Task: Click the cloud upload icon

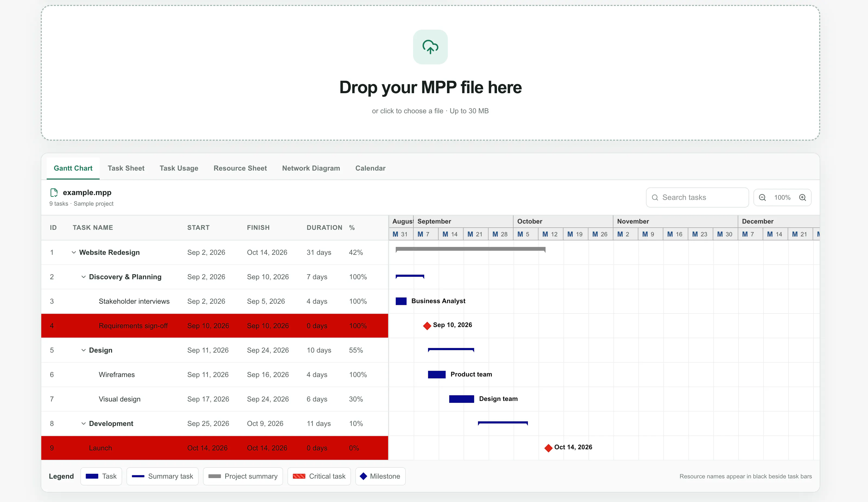Action: click(x=430, y=47)
